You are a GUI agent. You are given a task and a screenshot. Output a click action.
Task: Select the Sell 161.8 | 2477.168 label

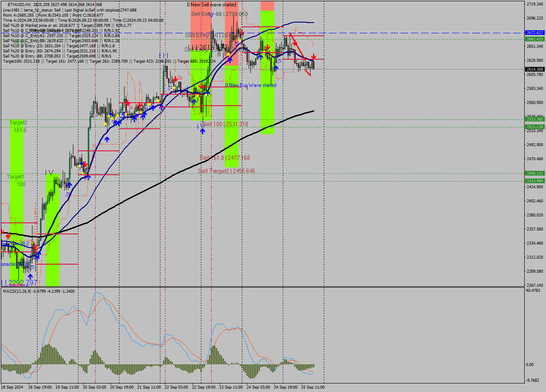click(226, 157)
